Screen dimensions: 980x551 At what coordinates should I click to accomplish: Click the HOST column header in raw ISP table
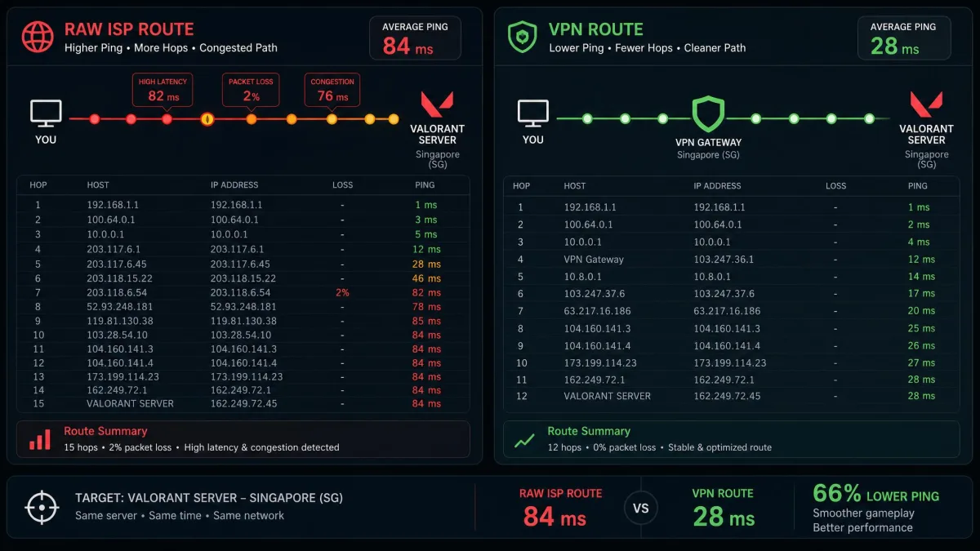(x=98, y=185)
